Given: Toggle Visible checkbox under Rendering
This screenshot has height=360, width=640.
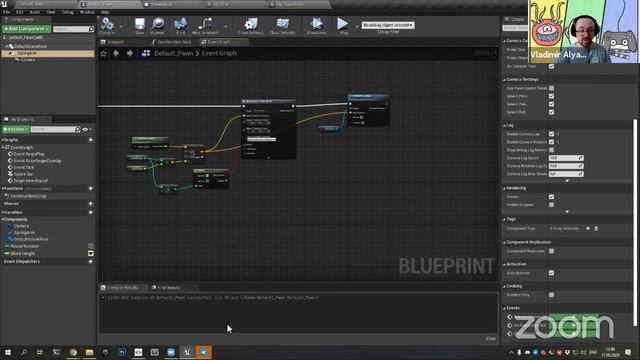Looking at the screenshot, I should pos(551,197).
